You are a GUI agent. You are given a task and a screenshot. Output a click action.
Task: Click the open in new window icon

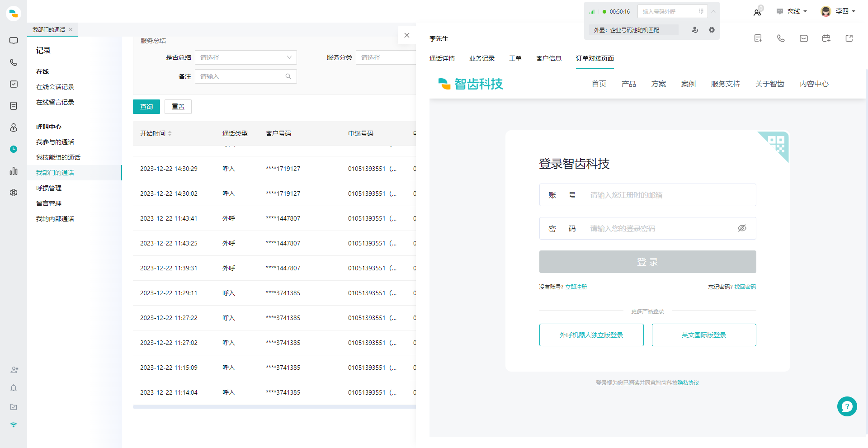coord(849,38)
